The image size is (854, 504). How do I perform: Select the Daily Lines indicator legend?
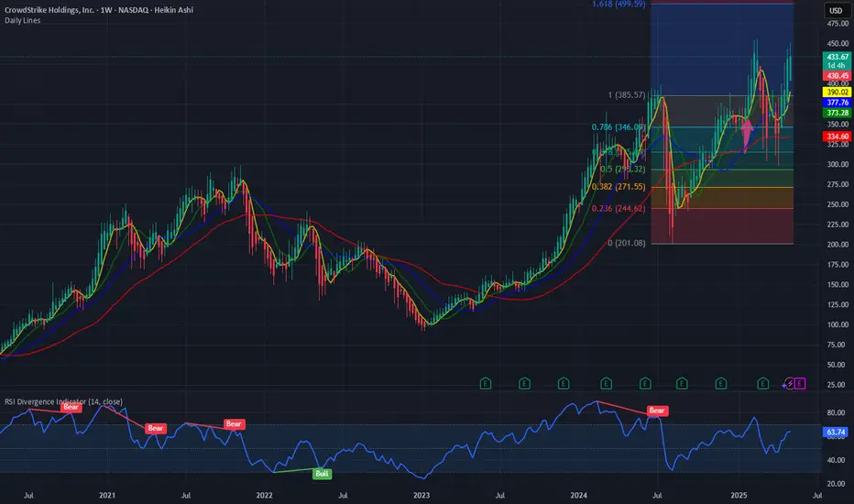click(x=22, y=21)
